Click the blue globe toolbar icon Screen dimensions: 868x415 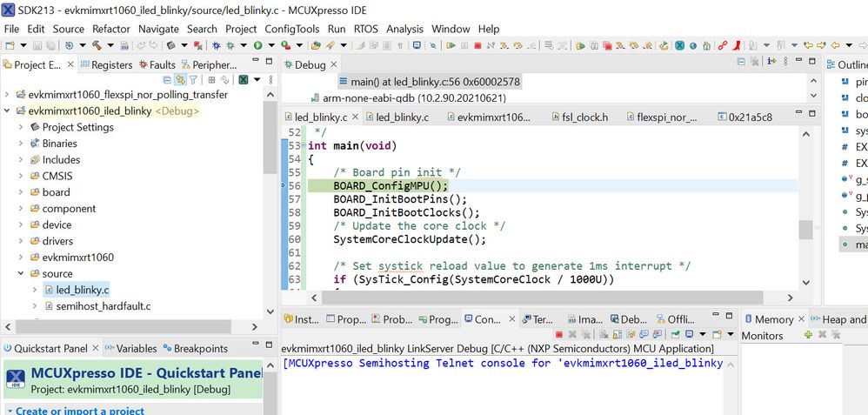tap(692, 45)
